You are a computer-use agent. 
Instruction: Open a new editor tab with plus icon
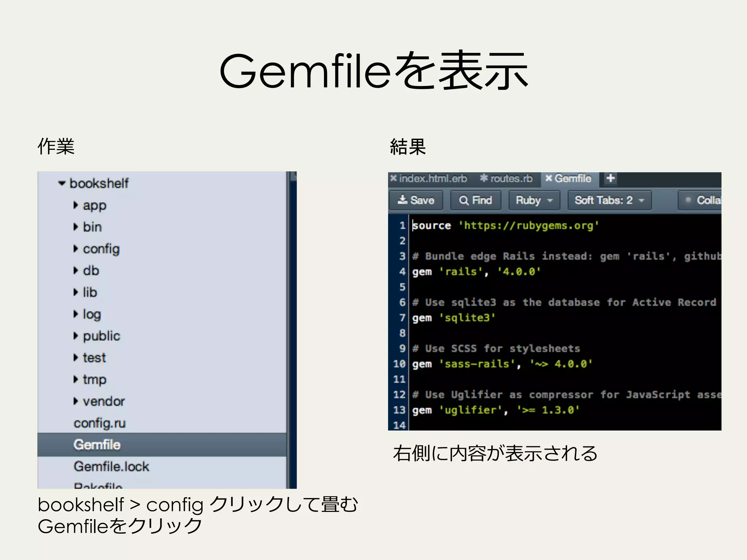(x=610, y=178)
